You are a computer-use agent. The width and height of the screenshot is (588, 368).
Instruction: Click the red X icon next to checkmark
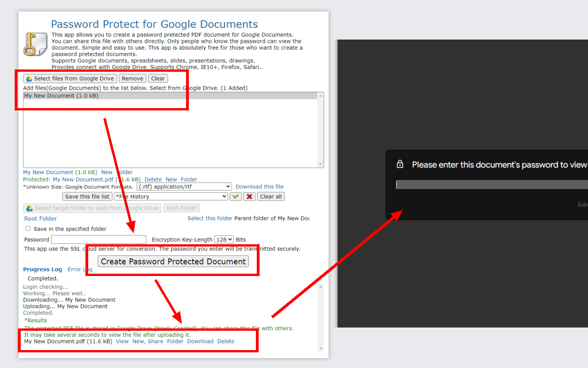pyautogui.click(x=249, y=196)
